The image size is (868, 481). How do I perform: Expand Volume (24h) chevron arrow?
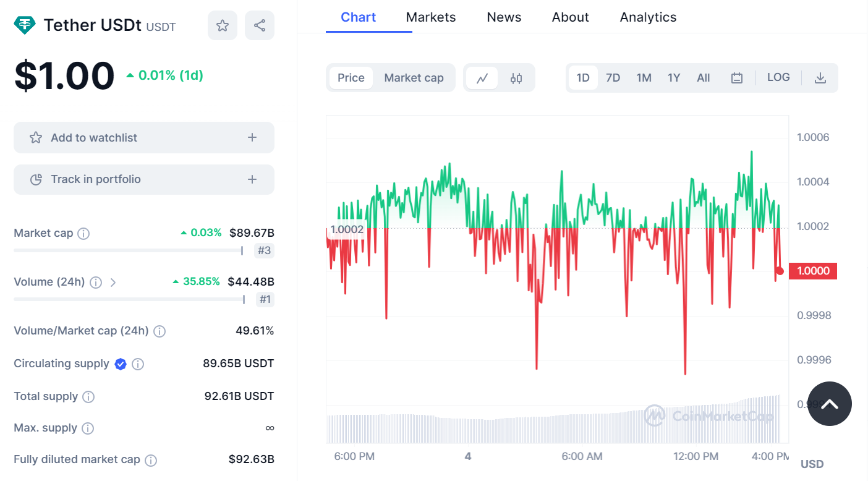pyautogui.click(x=113, y=283)
